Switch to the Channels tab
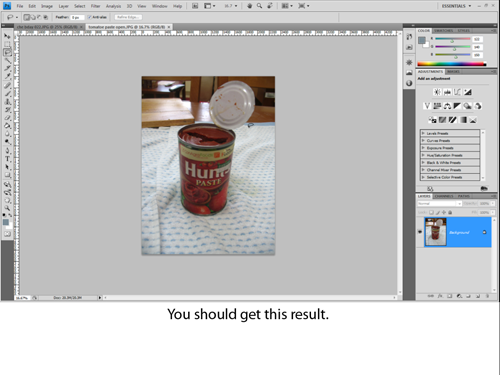This screenshot has width=500, height=375. tap(444, 196)
